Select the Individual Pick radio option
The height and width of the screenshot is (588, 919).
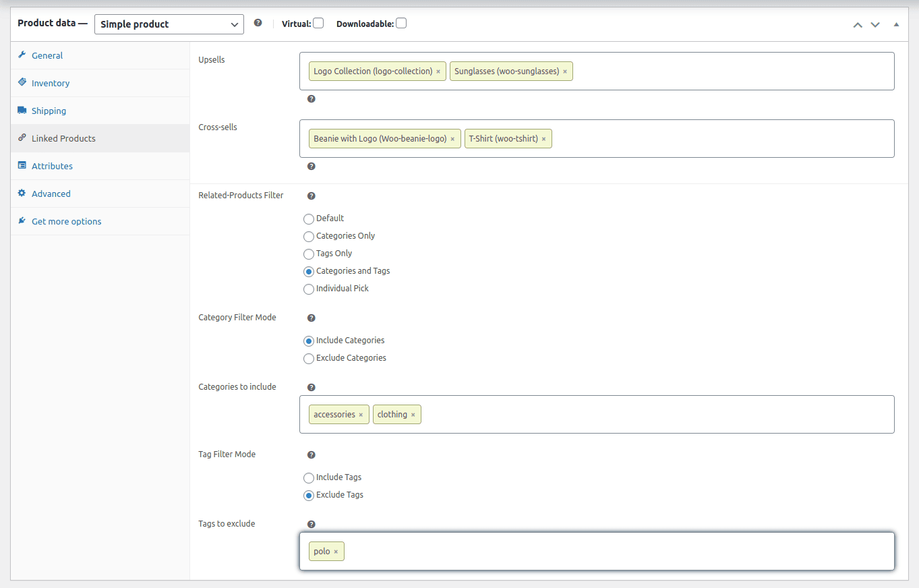click(309, 289)
